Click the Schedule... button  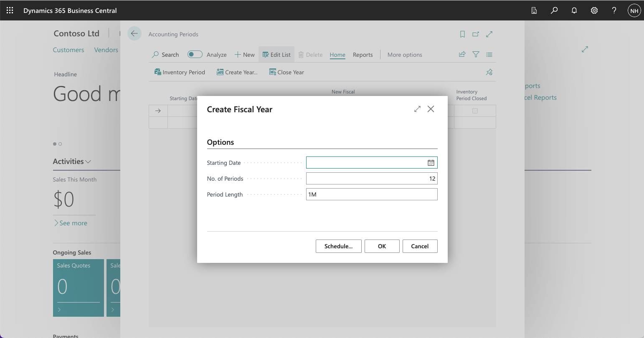338,246
